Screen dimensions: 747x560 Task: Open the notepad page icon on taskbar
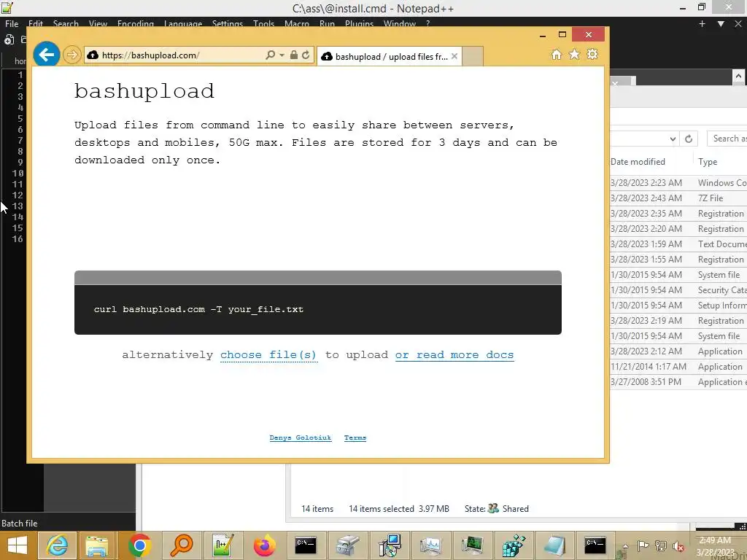pyautogui.click(x=554, y=545)
